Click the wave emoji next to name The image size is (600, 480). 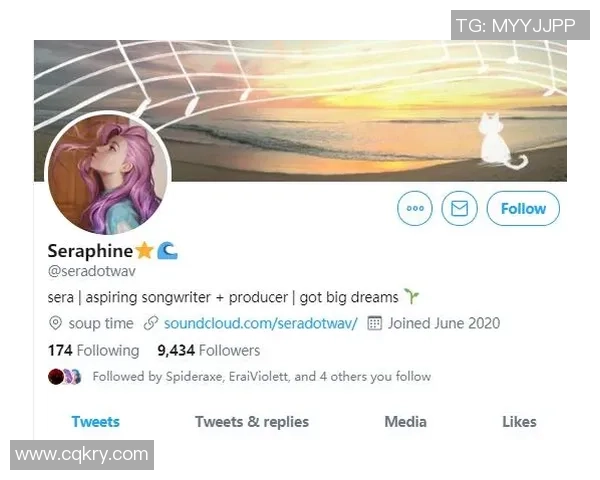click(x=167, y=250)
